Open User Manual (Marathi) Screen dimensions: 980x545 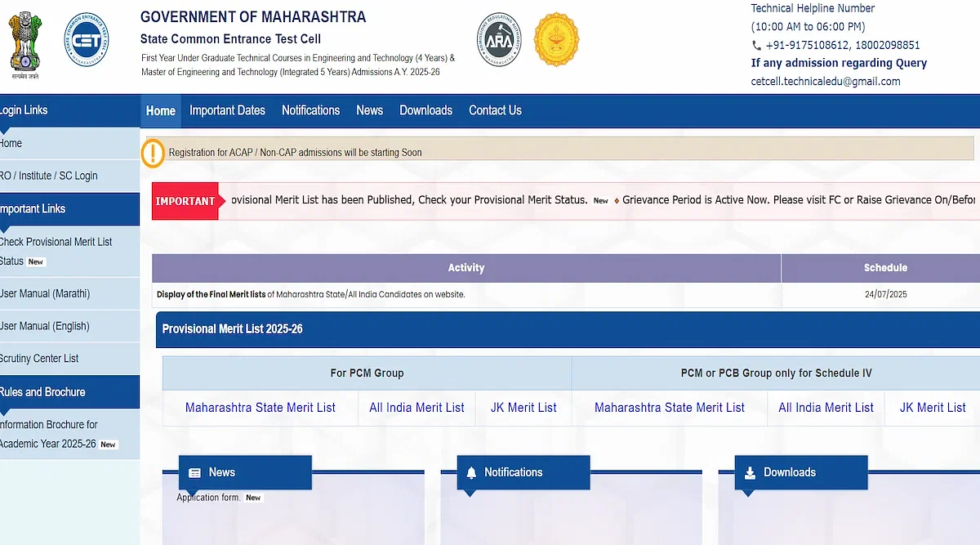click(69, 293)
